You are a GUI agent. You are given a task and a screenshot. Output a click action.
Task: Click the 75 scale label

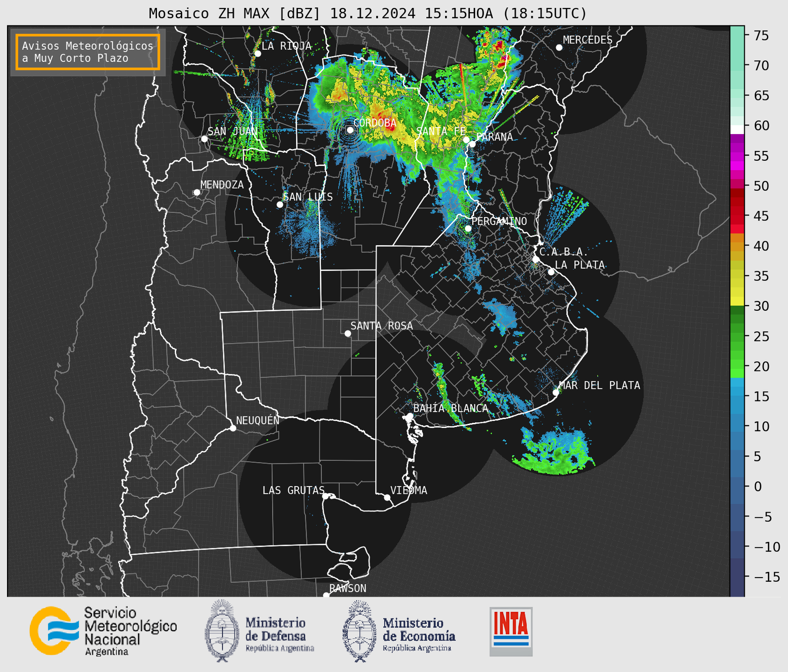[x=762, y=36]
